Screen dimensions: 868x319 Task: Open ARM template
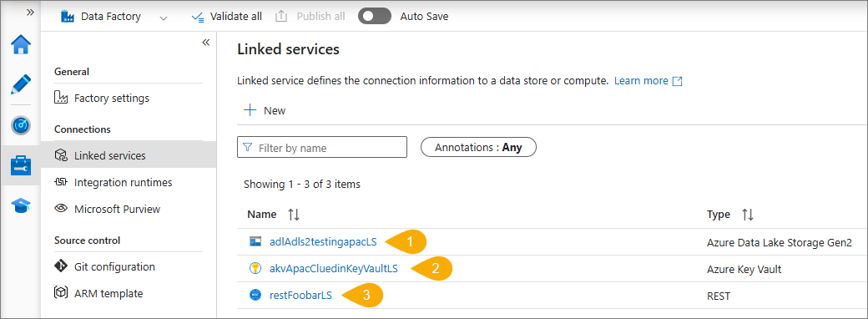pos(108,293)
